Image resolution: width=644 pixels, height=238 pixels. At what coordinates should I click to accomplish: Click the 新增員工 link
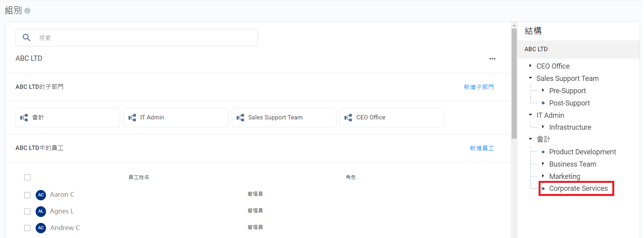click(x=482, y=148)
